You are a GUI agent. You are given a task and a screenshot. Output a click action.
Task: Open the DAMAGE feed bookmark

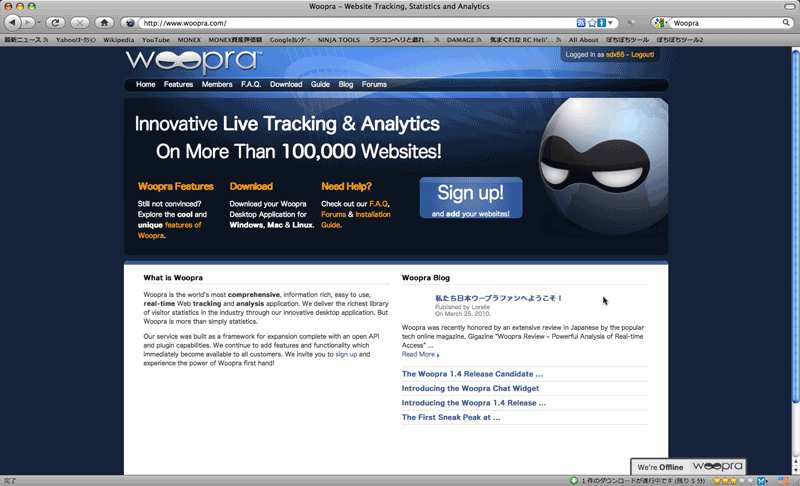tap(464, 40)
